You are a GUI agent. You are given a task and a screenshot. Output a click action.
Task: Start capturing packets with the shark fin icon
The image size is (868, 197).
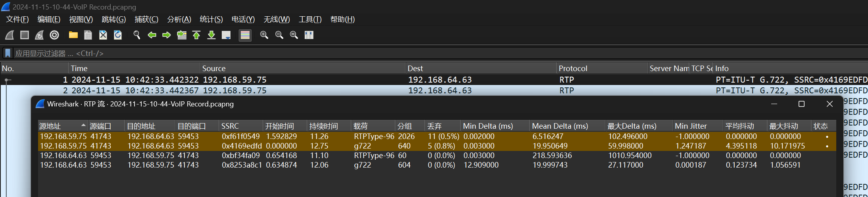coord(10,35)
